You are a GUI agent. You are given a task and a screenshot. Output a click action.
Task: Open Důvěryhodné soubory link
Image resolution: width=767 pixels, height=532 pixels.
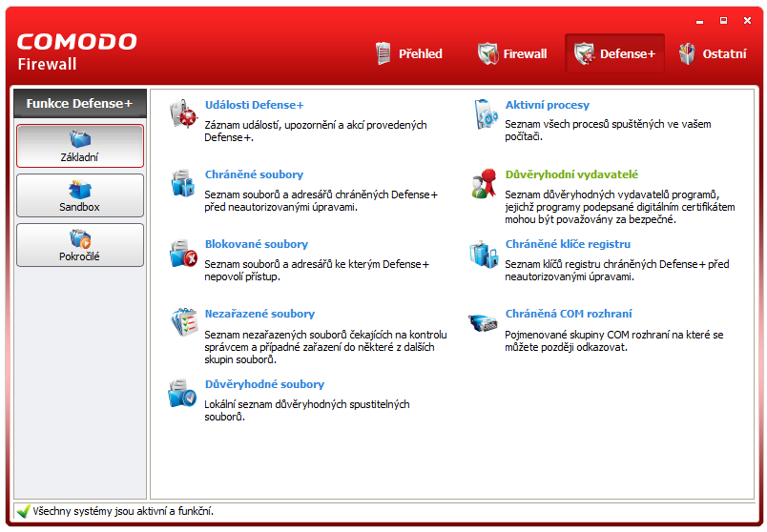[264, 384]
